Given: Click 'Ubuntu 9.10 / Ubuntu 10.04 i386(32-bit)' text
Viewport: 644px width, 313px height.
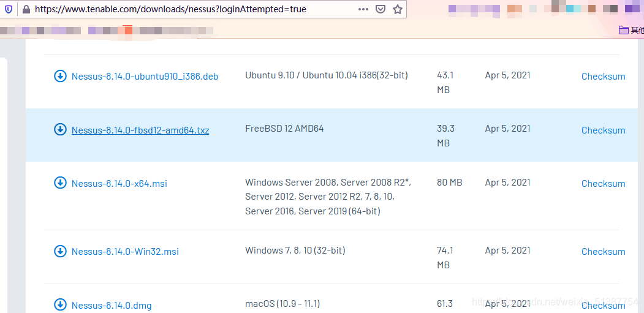Looking at the screenshot, I should coord(327,75).
